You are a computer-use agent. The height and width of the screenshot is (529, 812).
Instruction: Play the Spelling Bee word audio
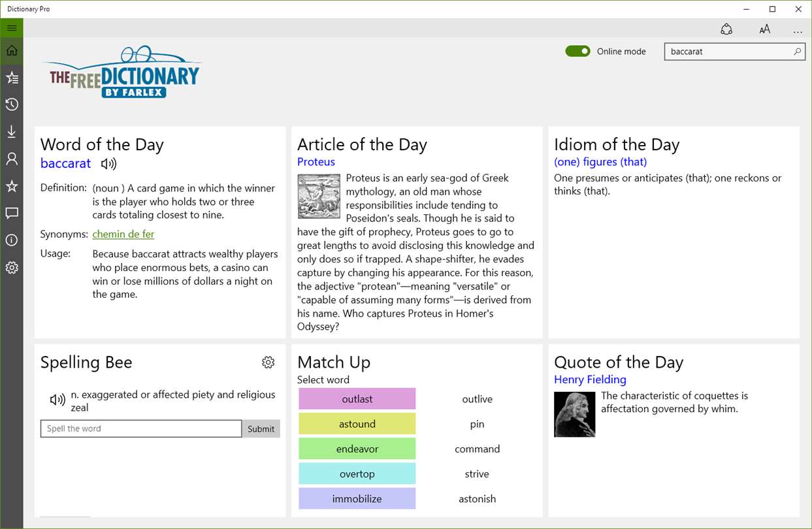click(x=57, y=400)
